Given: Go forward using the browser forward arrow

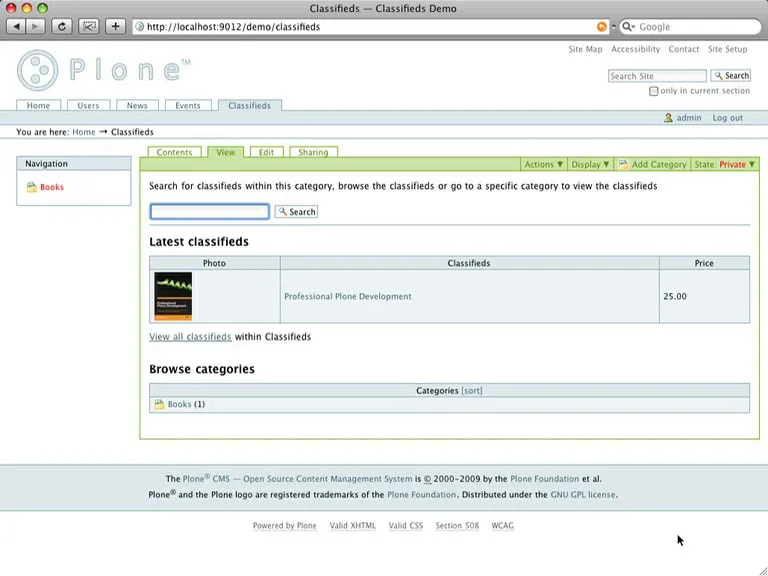Looking at the screenshot, I should tap(35, 26).
